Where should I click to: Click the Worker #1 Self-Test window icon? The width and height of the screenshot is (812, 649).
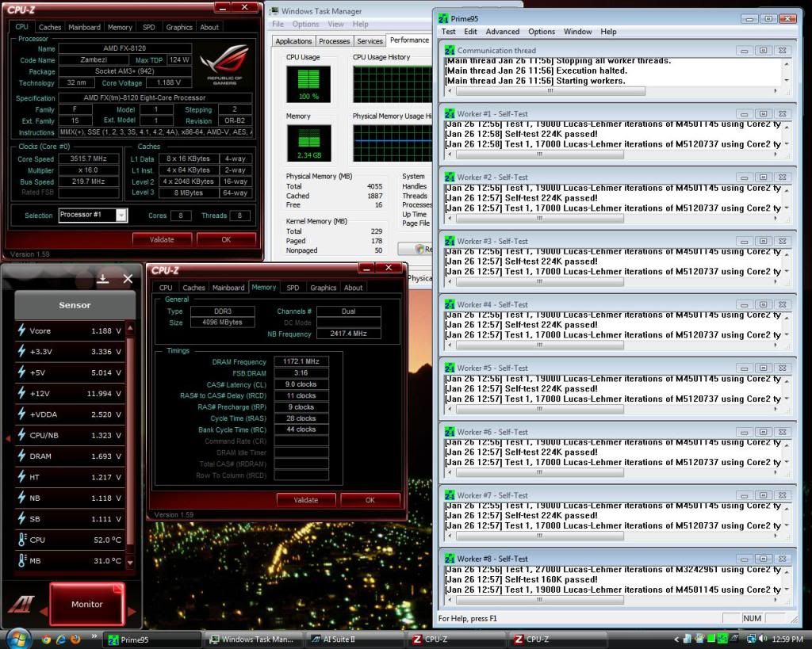[x=450, y=114]
